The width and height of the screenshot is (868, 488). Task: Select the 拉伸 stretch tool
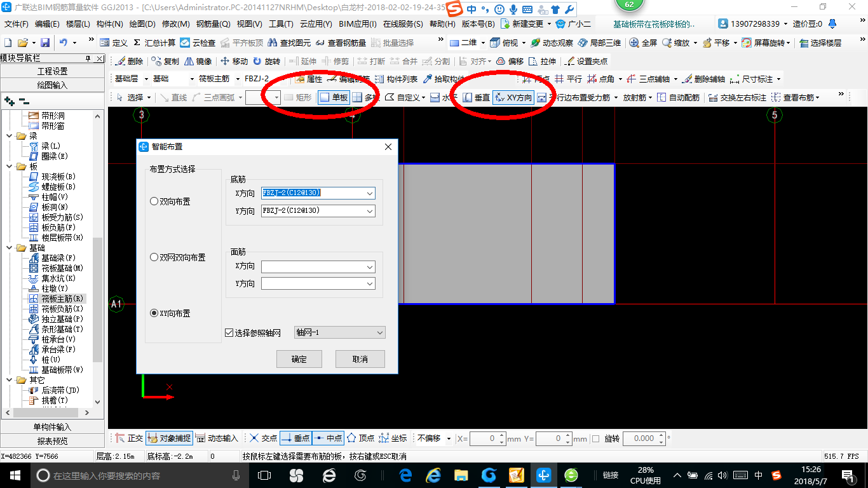click(x=542, y=61)
